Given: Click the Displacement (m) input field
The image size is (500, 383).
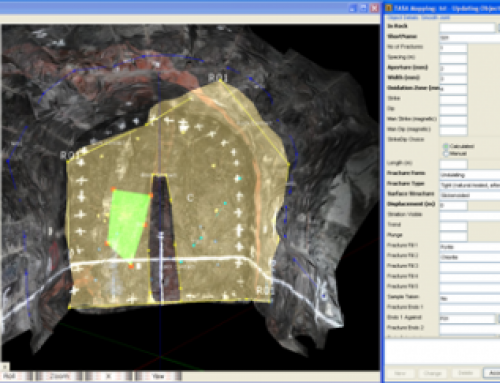Looking at the screenshot, I should [x=453, y=205].
